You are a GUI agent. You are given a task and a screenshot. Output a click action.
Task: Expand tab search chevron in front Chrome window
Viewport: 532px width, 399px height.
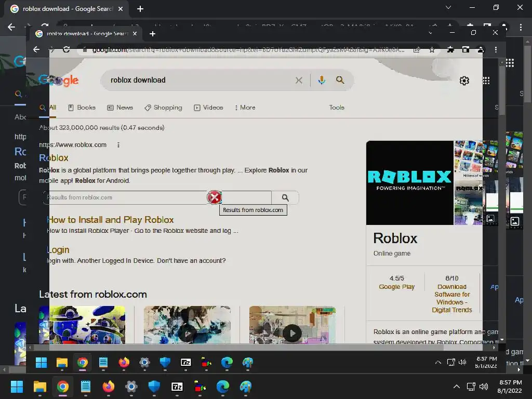[430, 33]
